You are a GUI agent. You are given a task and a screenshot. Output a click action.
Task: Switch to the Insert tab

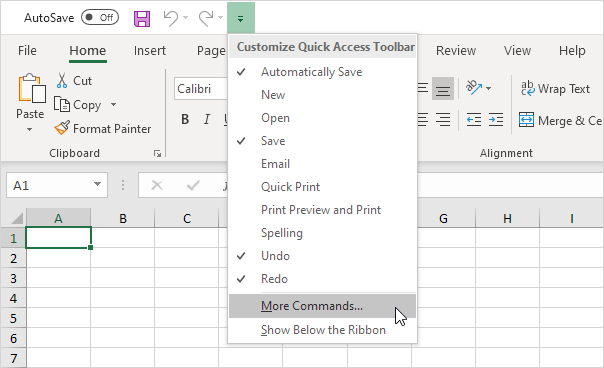coord(149,50)
